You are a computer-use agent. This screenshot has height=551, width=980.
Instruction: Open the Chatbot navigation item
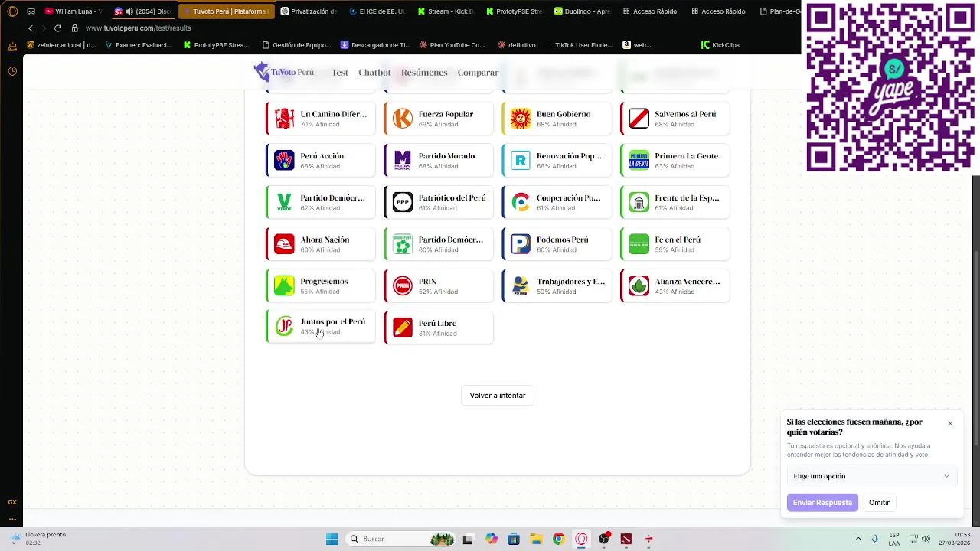tap(374, 73)
